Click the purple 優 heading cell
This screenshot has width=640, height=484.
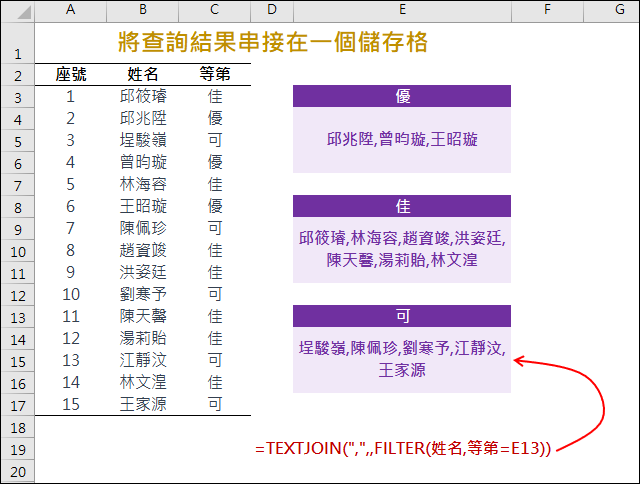[x=402, y=96]
